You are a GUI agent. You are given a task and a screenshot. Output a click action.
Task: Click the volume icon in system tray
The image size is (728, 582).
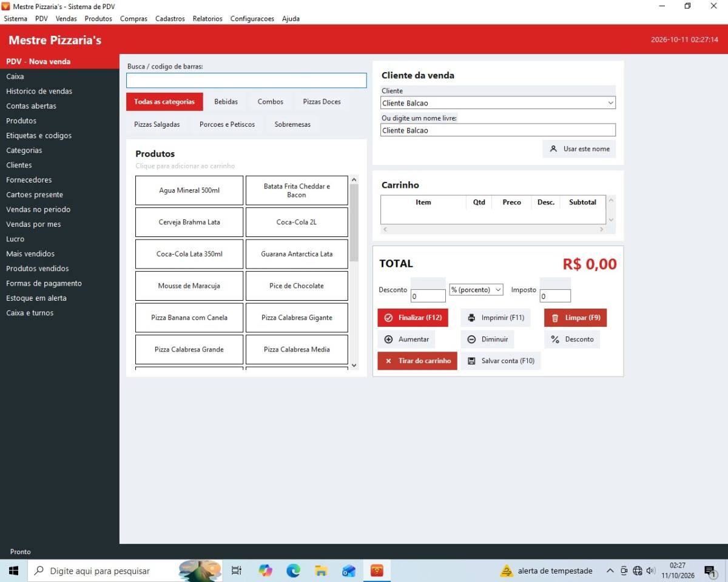[x=651, y=570]
